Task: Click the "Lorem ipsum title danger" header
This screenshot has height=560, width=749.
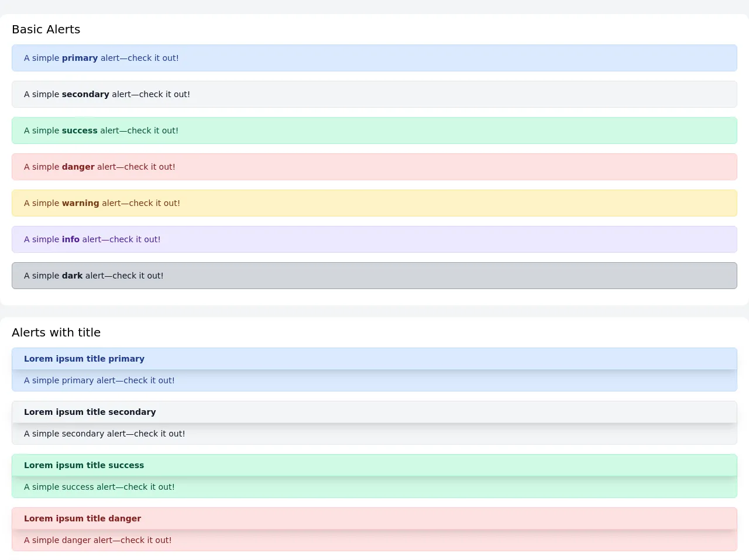Action: (83, 518)
